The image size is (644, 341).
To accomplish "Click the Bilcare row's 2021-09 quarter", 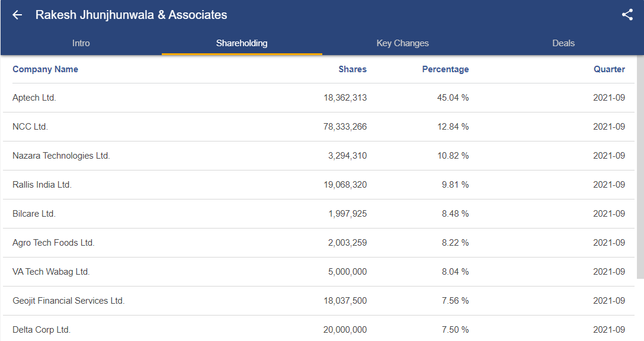I will (x=609, y=214).
